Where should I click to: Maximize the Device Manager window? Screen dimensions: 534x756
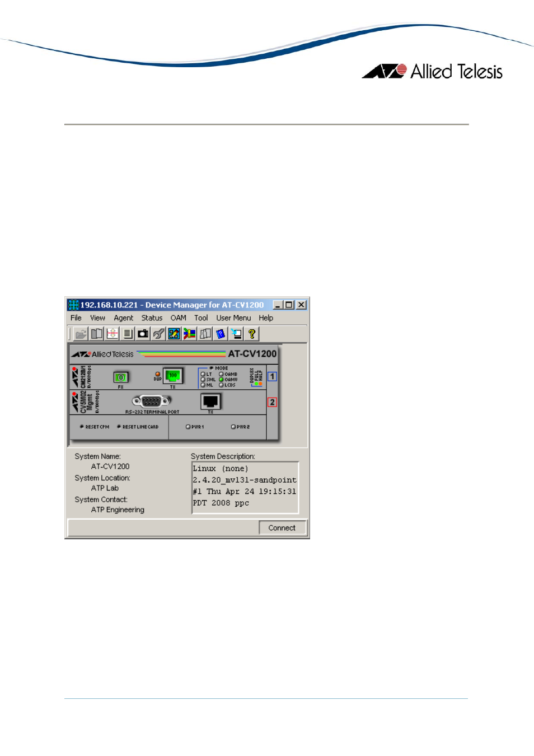(x=289, y=305)
